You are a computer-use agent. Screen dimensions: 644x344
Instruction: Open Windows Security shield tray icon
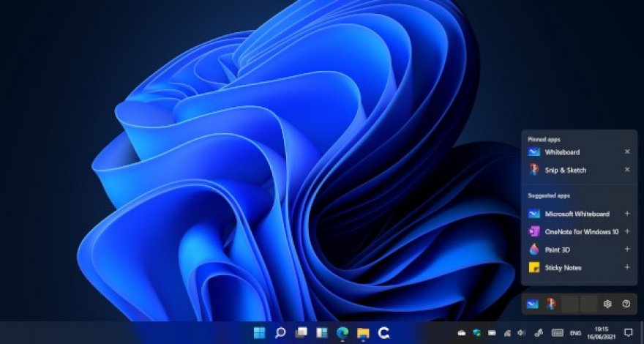tap(477, 332)
